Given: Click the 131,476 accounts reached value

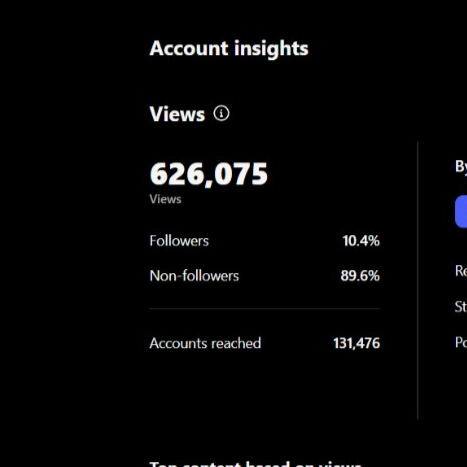Looking at the screenshot, I should pyautogui.click(x=357, y=343).
